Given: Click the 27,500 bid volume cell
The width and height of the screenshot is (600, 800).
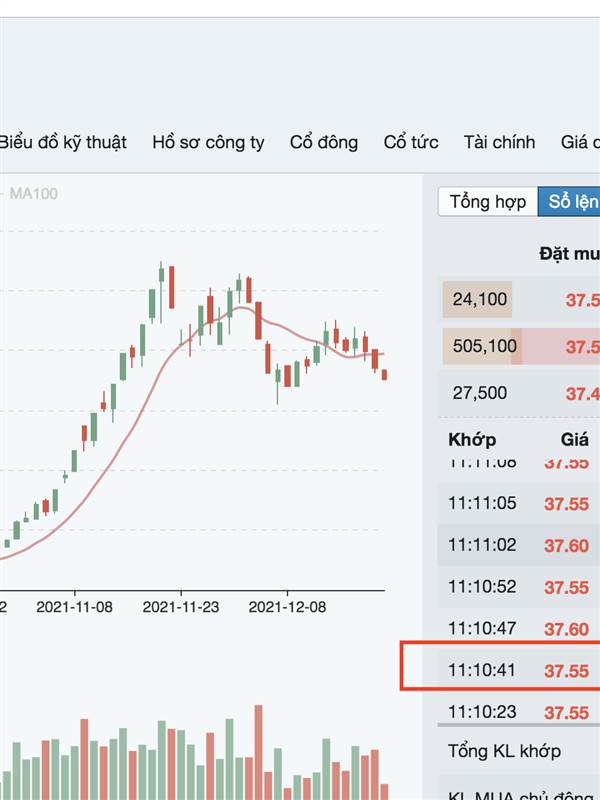Looking at the screenshot, I should click(480, 393).
